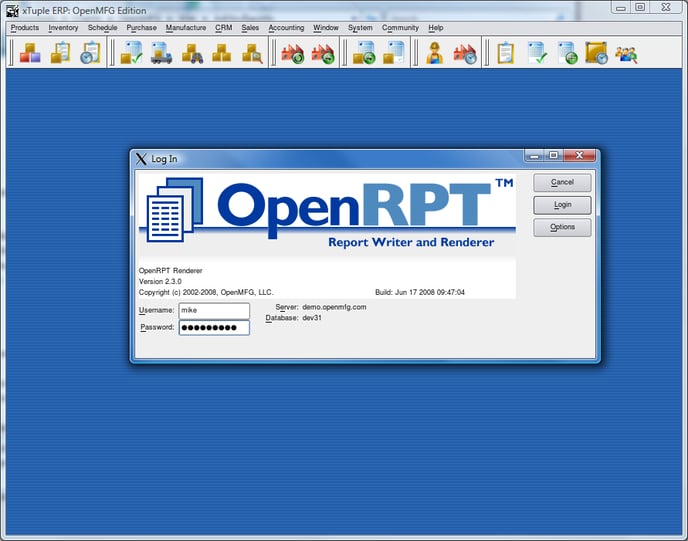The image size is (688, 541).
Task: Click the X icon in Log In title bar
Action: [141, 159]
